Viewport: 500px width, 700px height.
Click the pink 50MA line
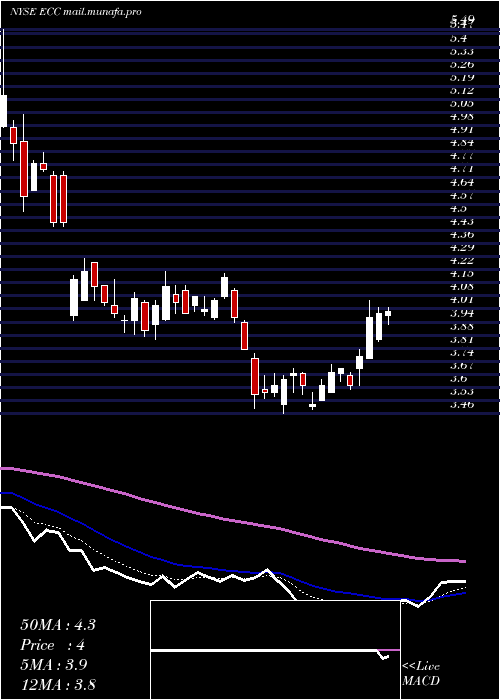pyautogui.click(x=232, y=521)
